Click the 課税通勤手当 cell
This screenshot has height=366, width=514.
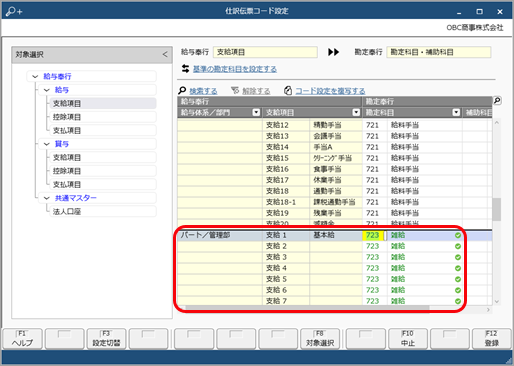[x=336, y=202]
